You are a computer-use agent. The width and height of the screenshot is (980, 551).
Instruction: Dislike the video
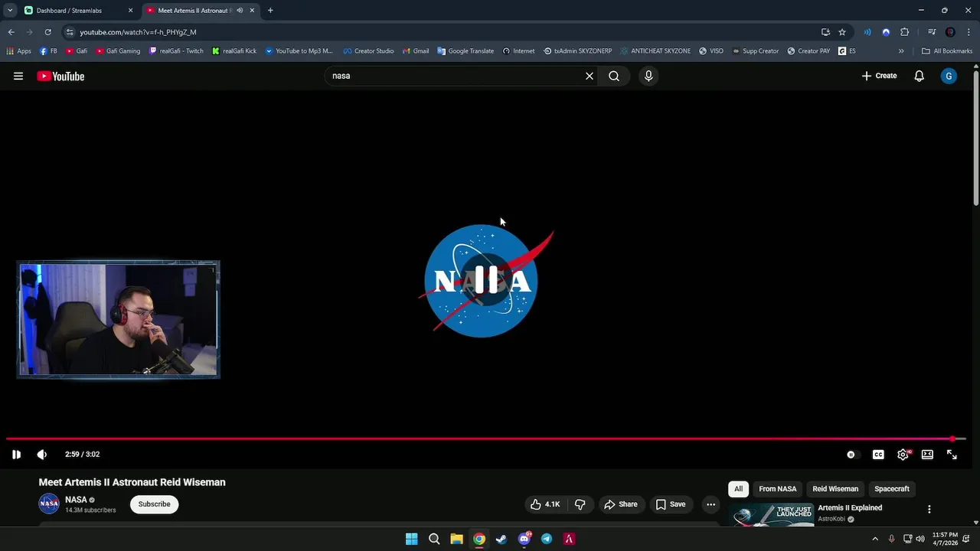tap(580, 504)
